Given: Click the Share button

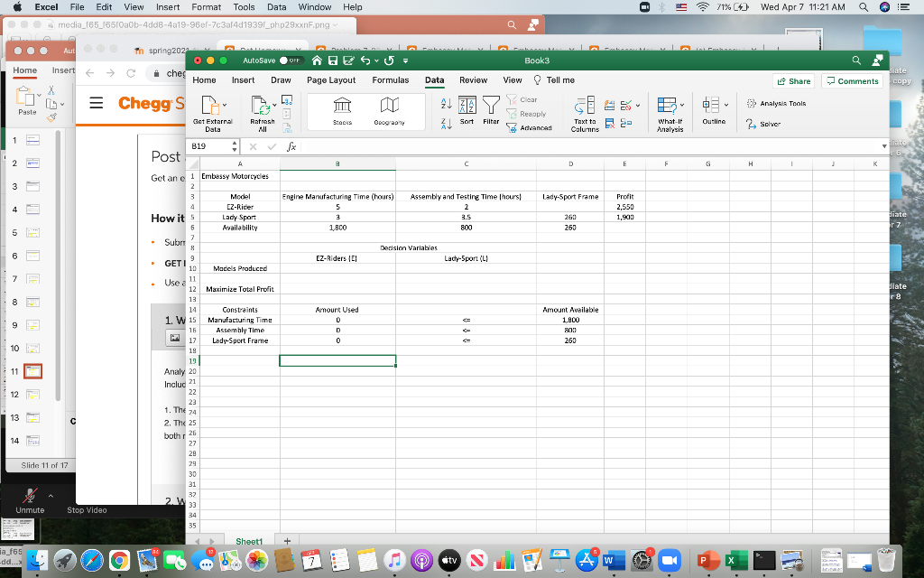Looking at the screenshot, I should [794, 81].
